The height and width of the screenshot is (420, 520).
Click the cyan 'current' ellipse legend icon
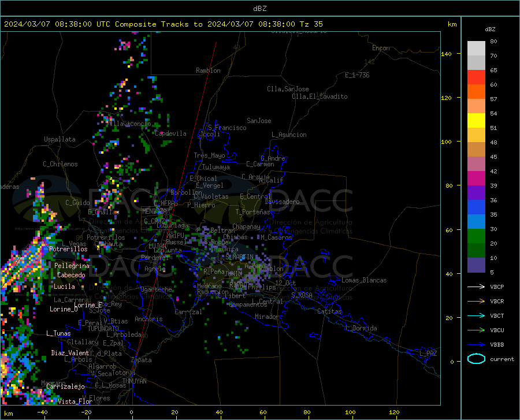[476, 359]
